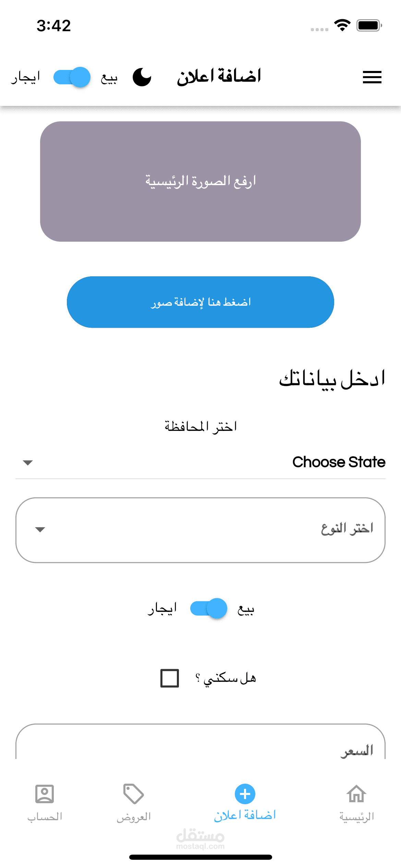Tap the account profile icon

45,794
